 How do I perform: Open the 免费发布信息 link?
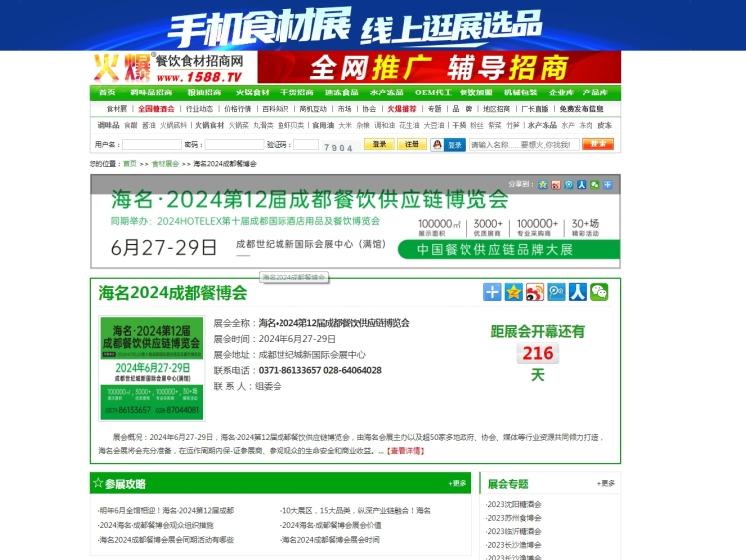[x=582, y=109]
